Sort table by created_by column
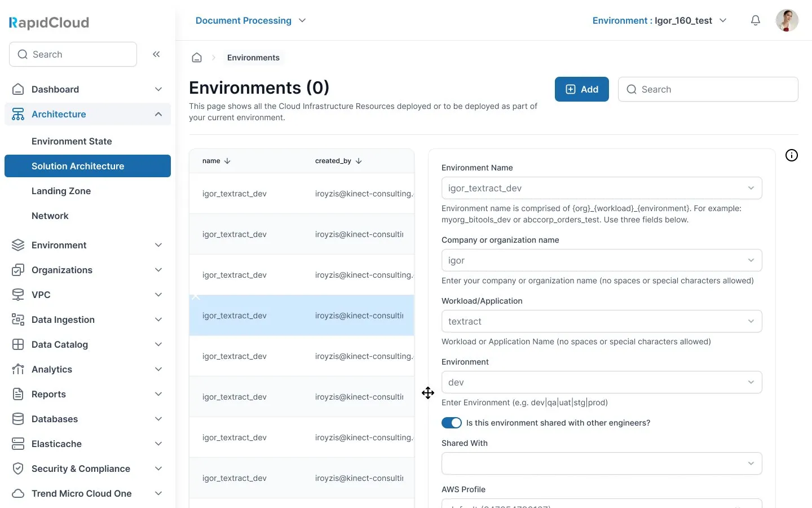812x508 pixels. (x=338, y=161)
